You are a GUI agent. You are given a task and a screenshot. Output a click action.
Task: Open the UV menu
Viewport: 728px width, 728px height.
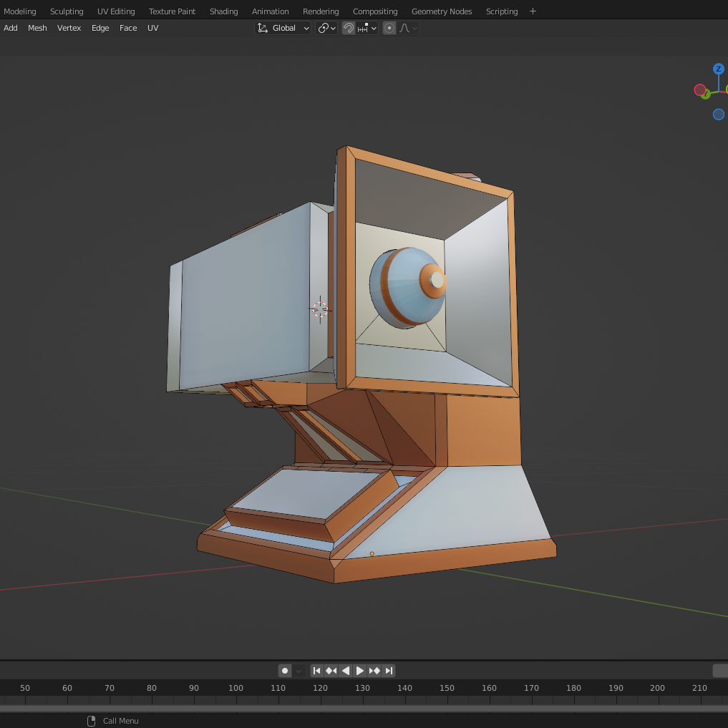click(152, 28)
